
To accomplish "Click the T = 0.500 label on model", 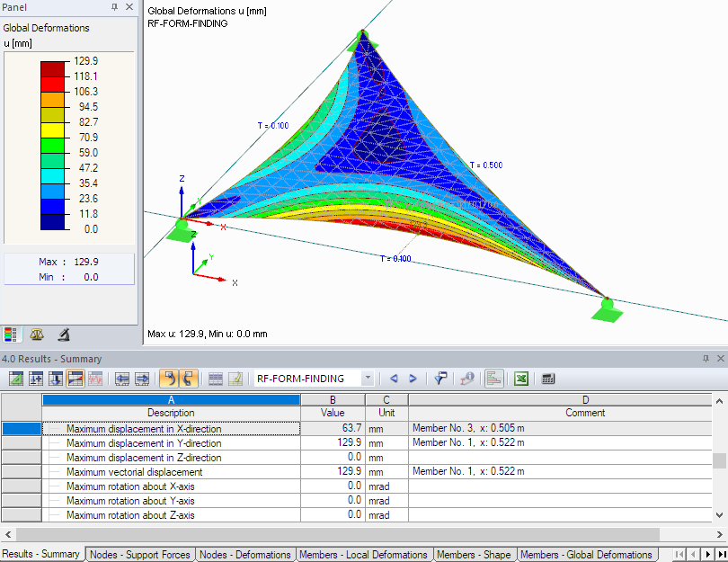I will point(486,165).
